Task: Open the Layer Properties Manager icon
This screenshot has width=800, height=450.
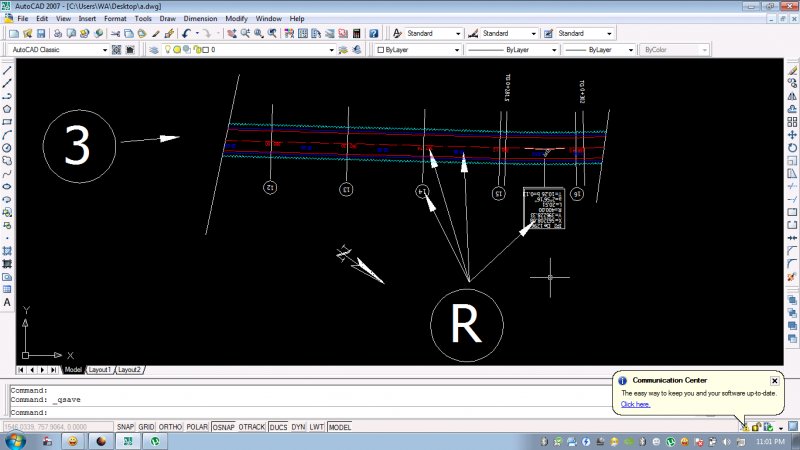Action: coord(152,49)
